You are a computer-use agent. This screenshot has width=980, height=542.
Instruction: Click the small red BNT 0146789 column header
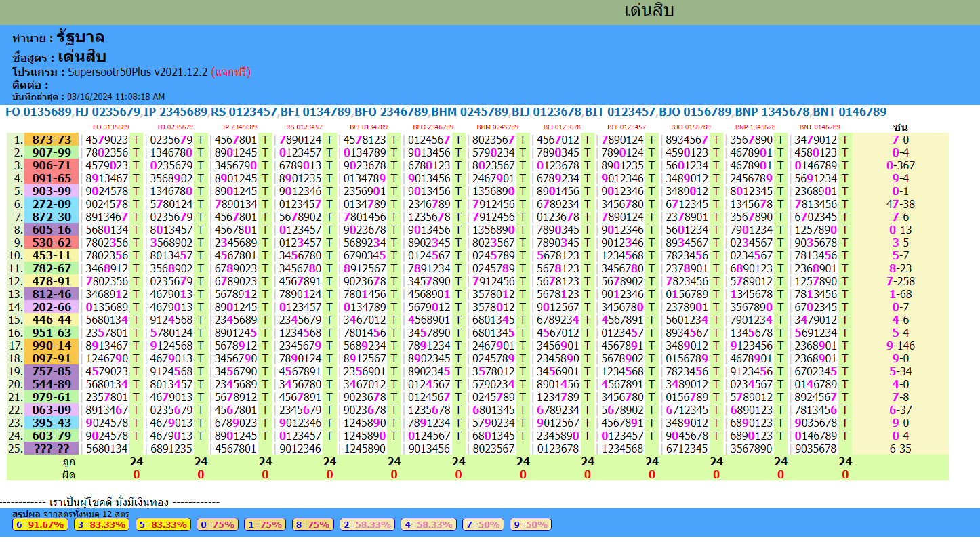pos(819,127)
